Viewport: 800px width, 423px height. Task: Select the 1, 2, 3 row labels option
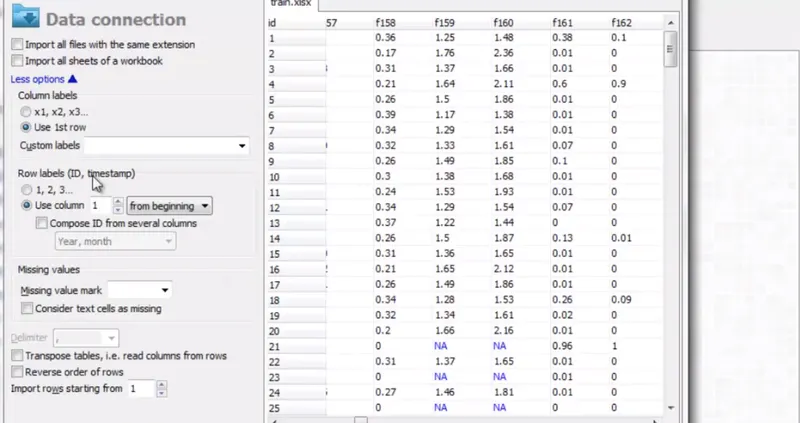[x=26, y=190]
